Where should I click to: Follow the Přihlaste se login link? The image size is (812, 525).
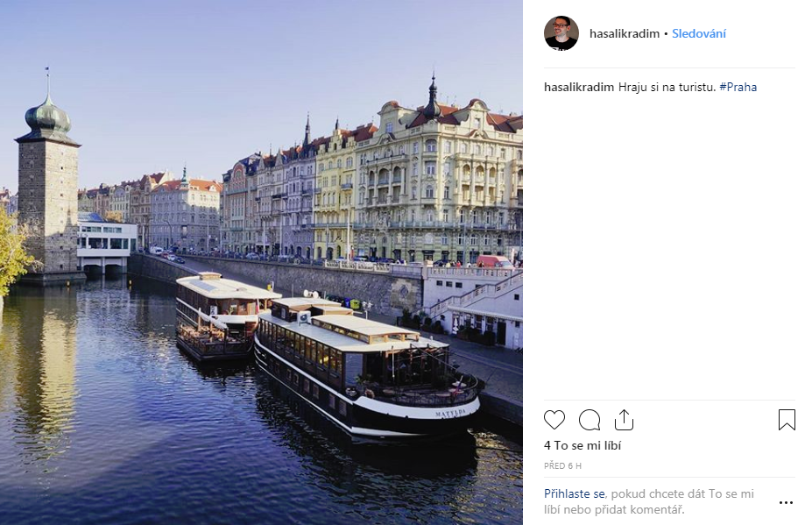coord(575,494)
